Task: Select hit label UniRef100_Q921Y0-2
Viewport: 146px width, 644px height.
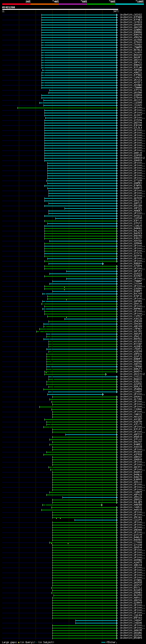Action: click(x=132, y=374)
